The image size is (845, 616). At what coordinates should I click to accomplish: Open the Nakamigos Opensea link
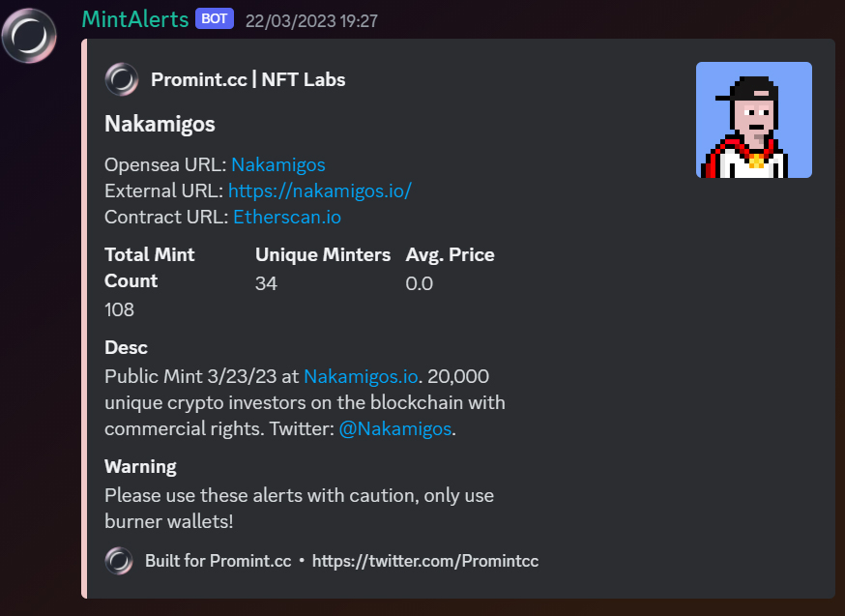pos(278,164)
